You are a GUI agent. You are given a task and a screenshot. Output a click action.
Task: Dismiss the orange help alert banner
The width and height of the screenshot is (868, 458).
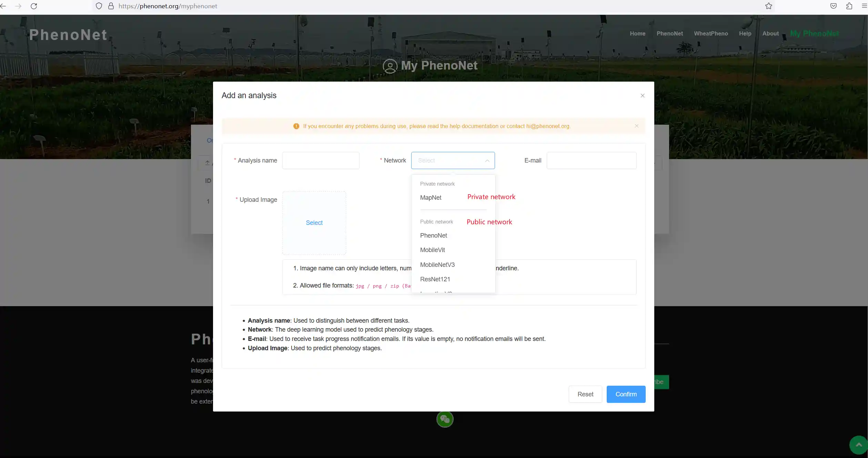tap(637, 126)
